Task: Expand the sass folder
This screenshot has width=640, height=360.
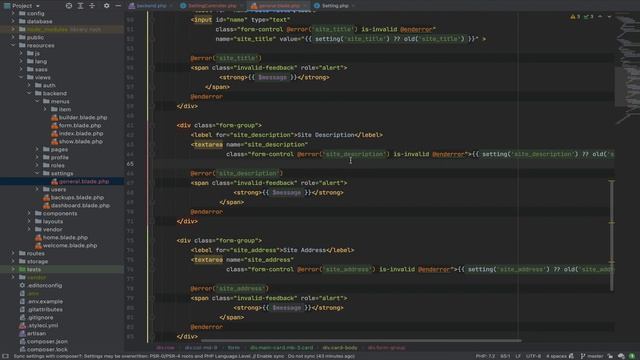Action: tap(21, 69)
